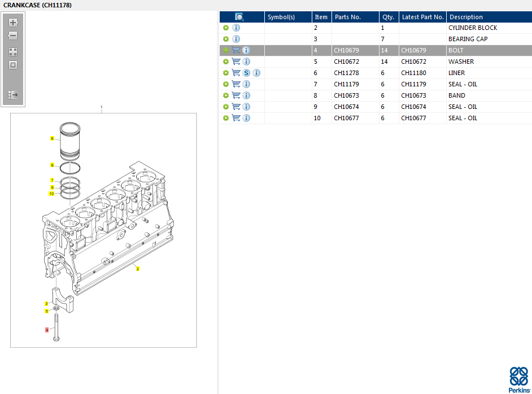This screenshot has height=394, width=532.
Task: Click the Latest Part No. column header
Action: 422,17
